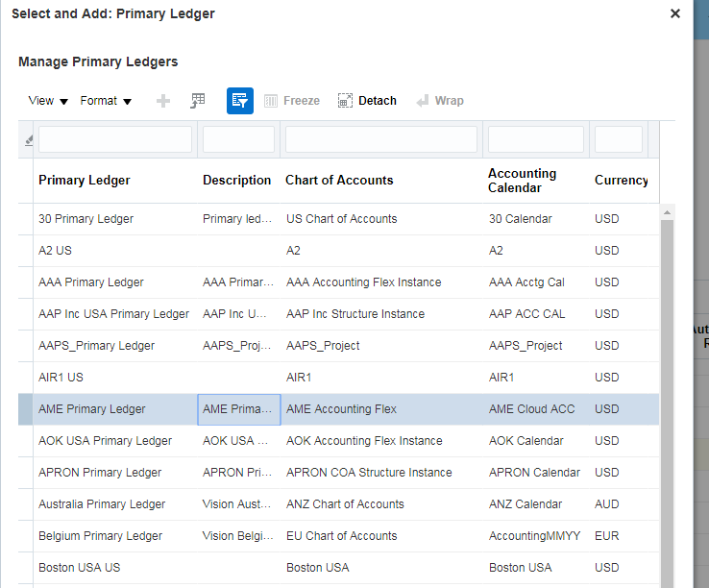This screenshot has height=588, width=709.
Task: Click the export to spreadsheet icon
Action: [x=198, y=101]
